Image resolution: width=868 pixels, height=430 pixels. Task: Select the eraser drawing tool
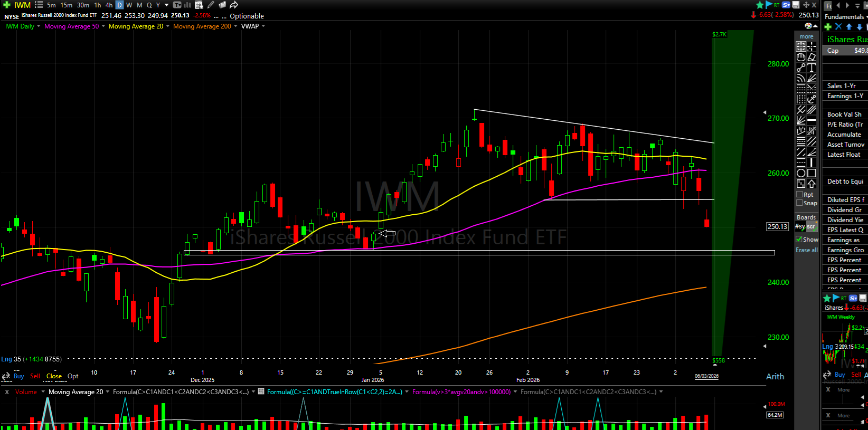point(812,57)
